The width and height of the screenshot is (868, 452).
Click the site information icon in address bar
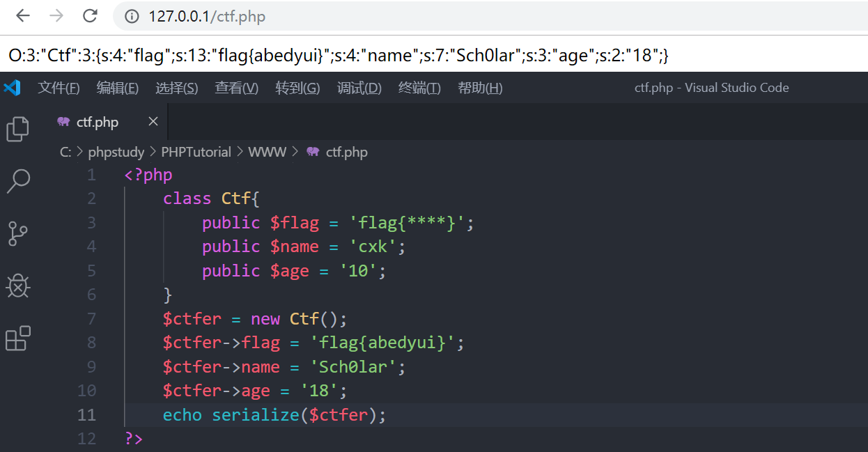132,17
